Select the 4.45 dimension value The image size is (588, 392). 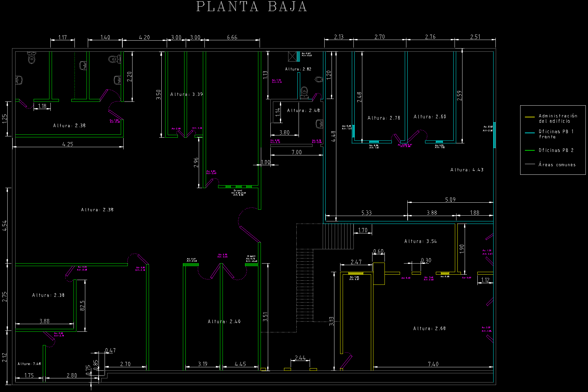pos(240,364)
